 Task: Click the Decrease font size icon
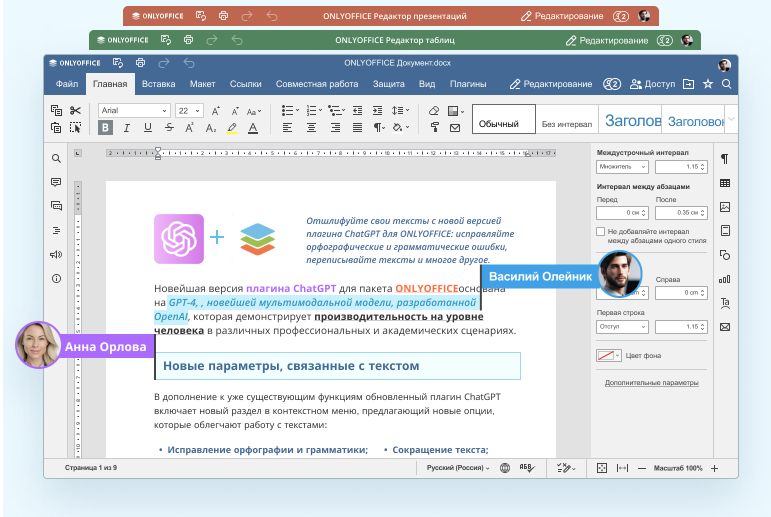(235, 111)
